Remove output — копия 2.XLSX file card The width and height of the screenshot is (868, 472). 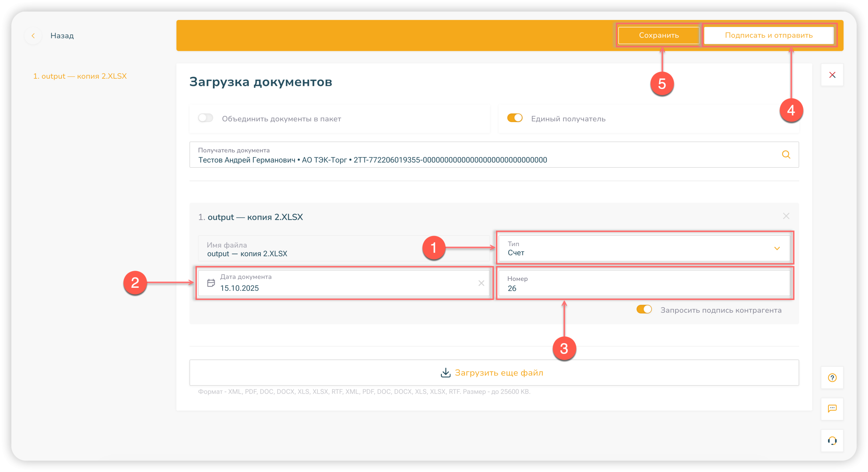(786, 216)
